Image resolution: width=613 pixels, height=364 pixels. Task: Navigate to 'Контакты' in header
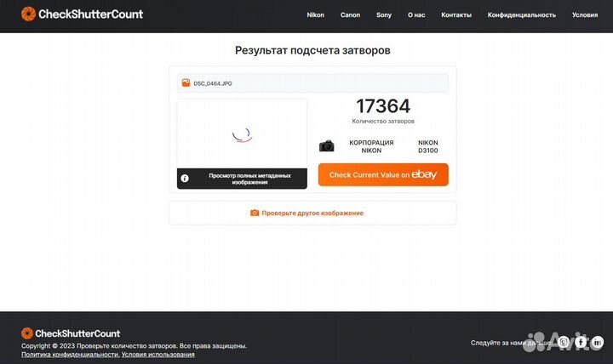click(x=456, y=15)
